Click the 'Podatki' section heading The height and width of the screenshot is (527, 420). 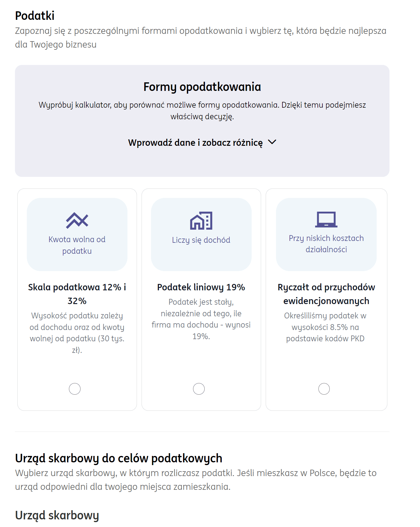(x=35, y=16)
